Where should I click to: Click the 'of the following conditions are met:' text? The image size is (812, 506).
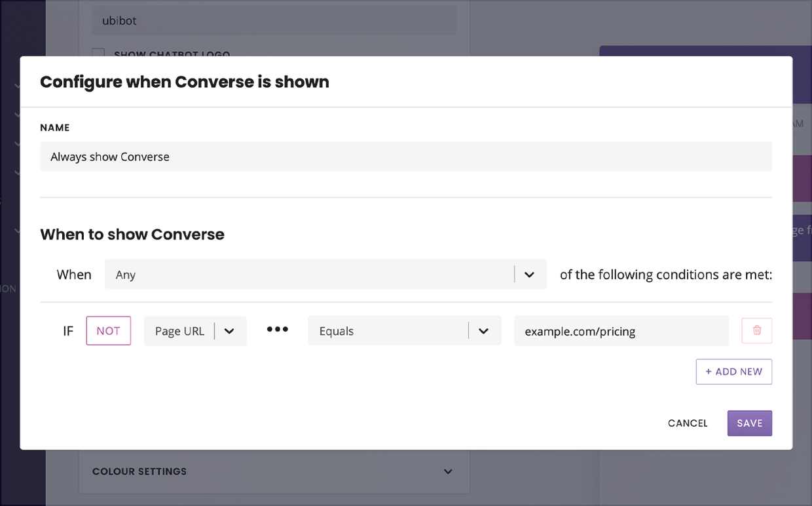(x=666, y=275)
